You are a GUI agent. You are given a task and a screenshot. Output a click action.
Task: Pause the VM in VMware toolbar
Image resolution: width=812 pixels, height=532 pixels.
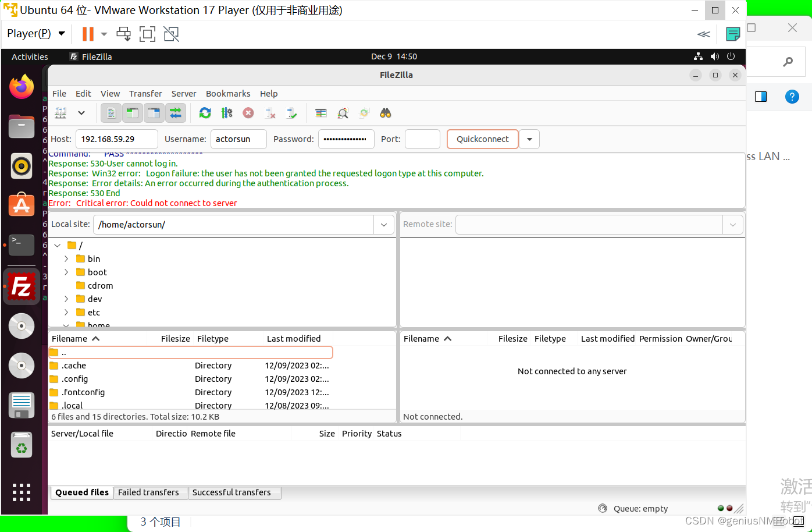pyautogui.click(x=88, y=34)
